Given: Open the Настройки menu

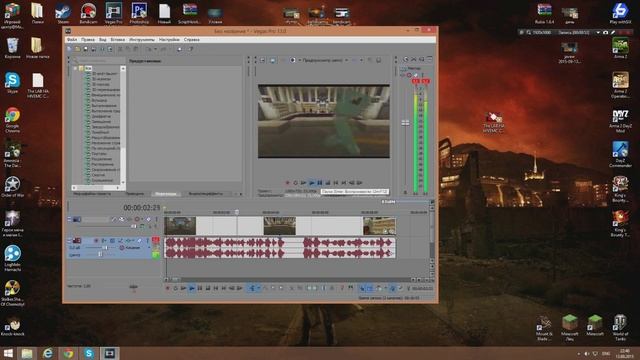Looking at the screenshot, I should coord(169,40).
